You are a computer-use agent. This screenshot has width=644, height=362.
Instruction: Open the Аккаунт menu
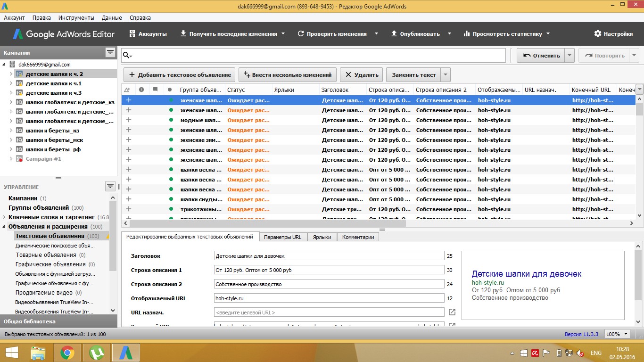point(14,18)
